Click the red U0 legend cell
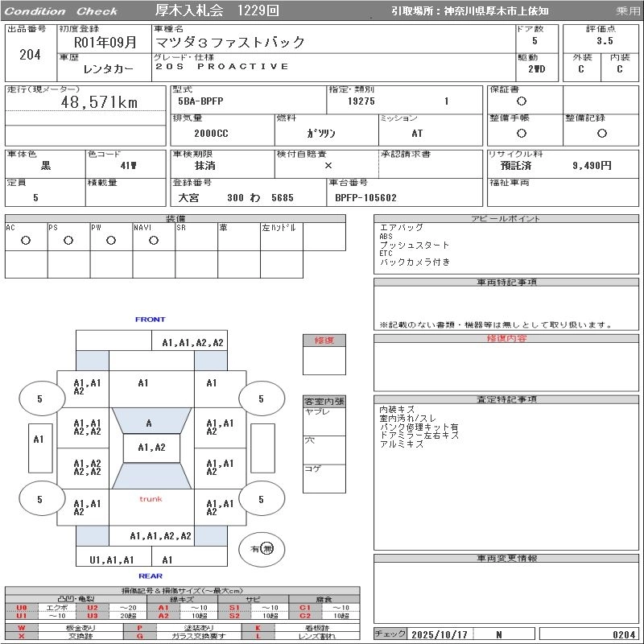 pyautogui.click(x=21, y=608)
